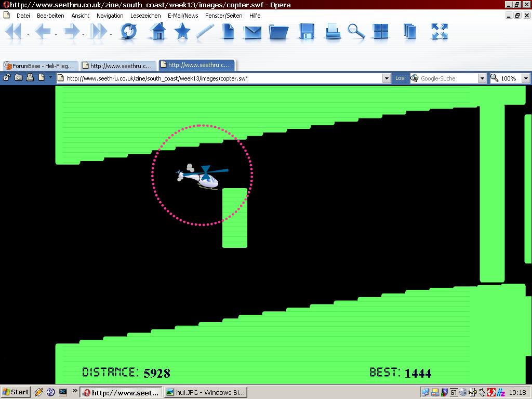Image resolution: width=532 pixels, height=399 pixels.
Task: Open the Hilfe menu
Action: 255,16
